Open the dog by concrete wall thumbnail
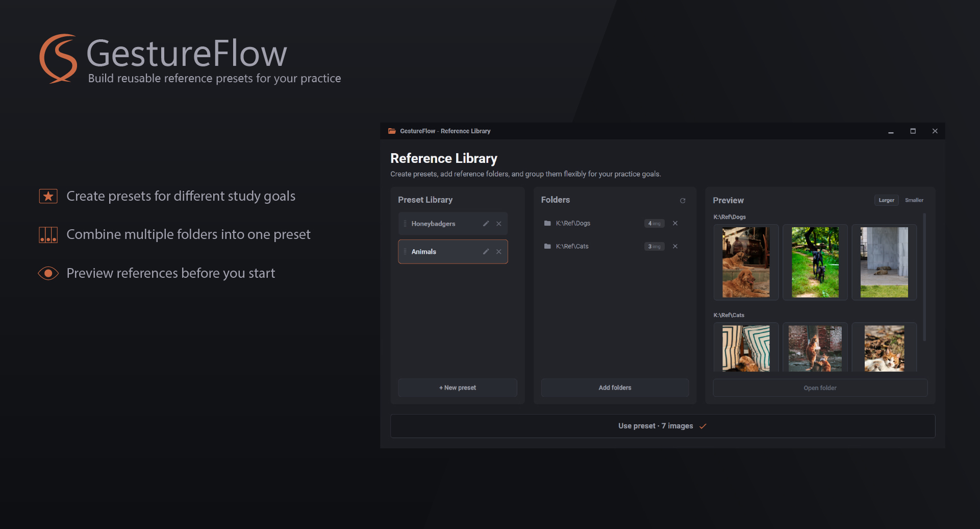 (884, 262)
